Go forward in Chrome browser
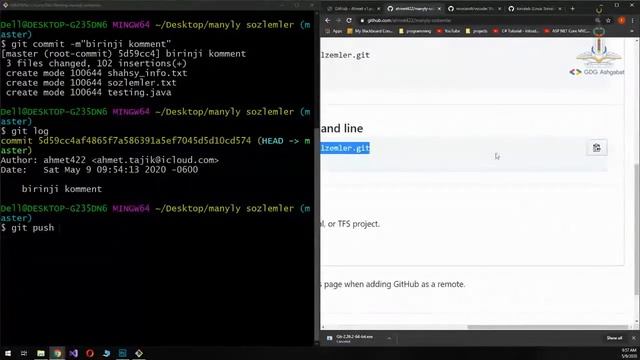 pos(338,20)
